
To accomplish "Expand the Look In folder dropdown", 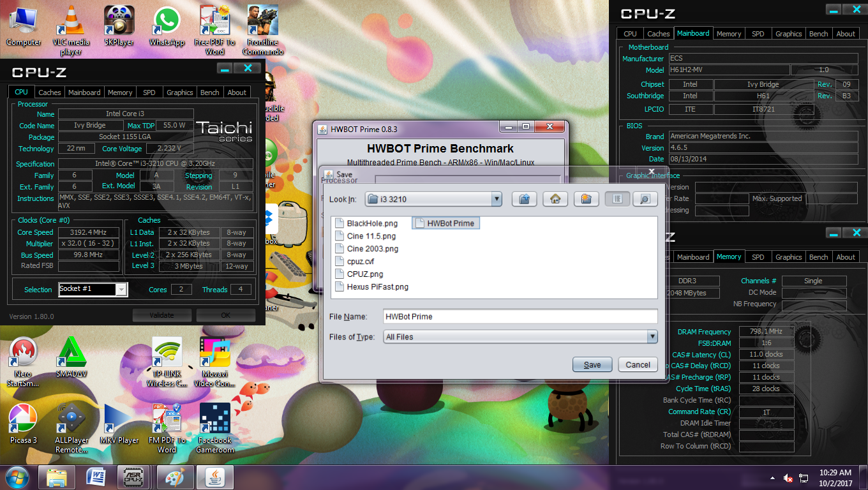I will tap(497, 199).
